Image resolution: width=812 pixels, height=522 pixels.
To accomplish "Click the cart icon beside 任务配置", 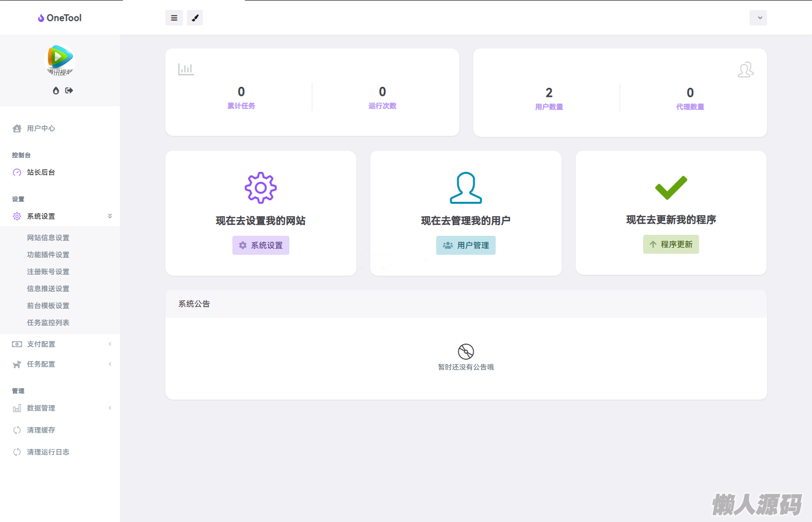I will (17, 364).
